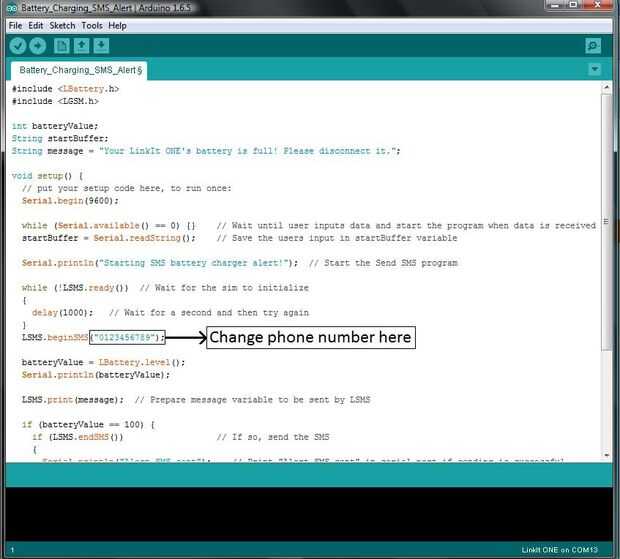The width and height of the screenshot is (620, 559).
Task: Click the Arduino logo in title bar
Action: [12, 8]
